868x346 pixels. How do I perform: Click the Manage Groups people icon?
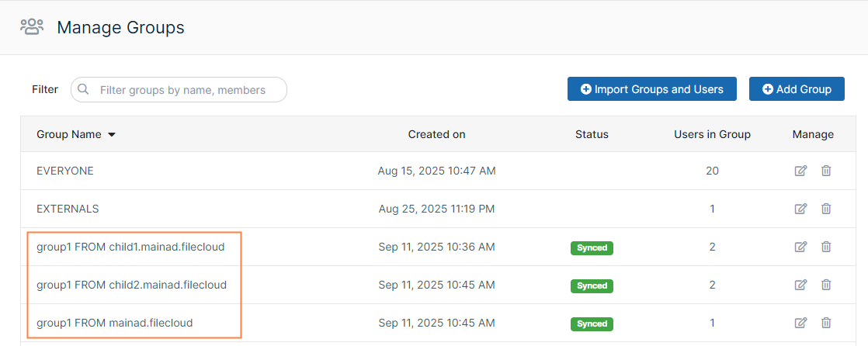32,27
